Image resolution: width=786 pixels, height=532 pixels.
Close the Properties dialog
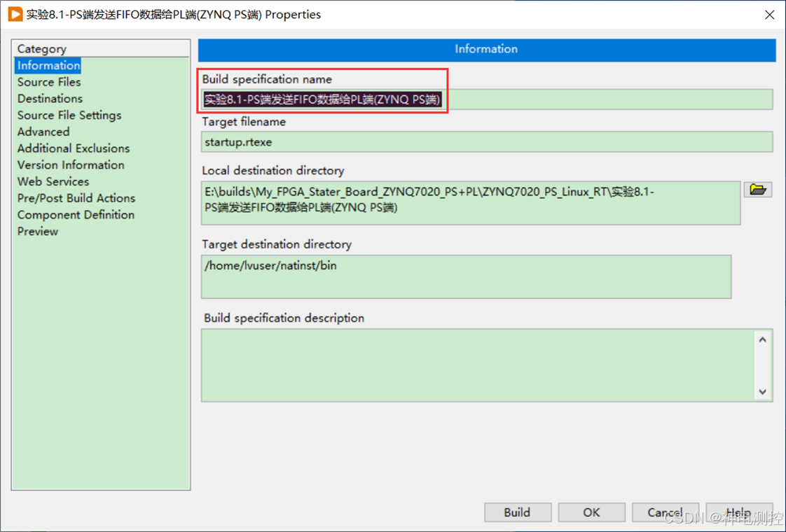769,15
